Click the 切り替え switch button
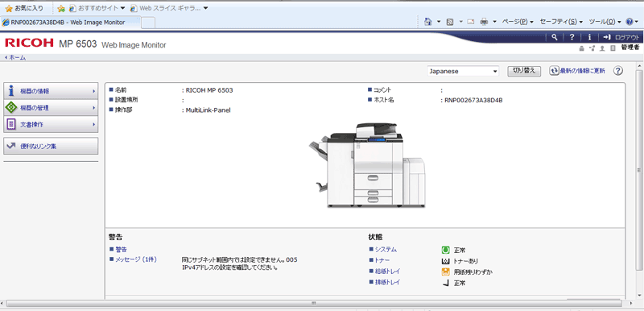The height and width of the screenshot is (311, 644). pyautogui.click(x=524, y=71)
